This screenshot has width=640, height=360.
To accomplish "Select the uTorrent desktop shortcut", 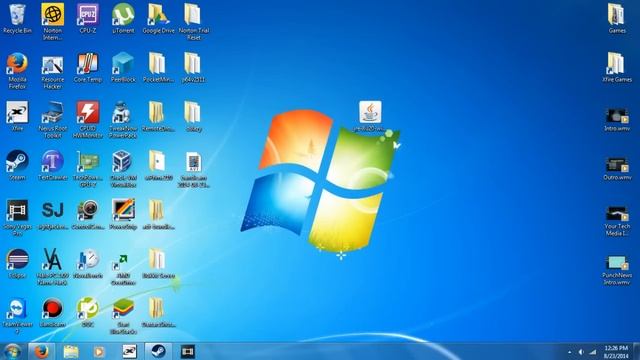I will (x=123, y=18).
